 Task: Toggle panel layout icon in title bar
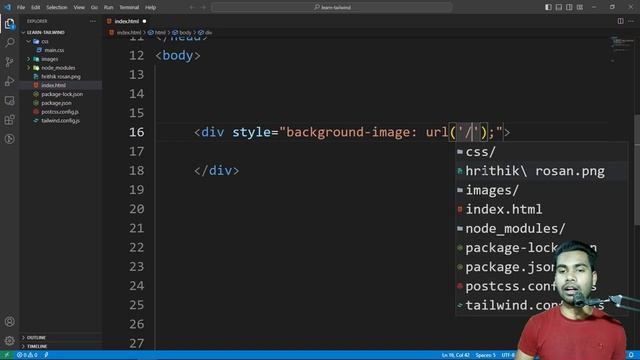[559, 7]
